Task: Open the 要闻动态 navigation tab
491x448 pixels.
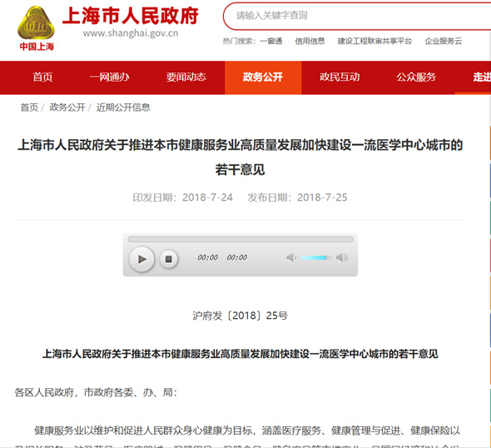Action: click(x=186, y=77)
